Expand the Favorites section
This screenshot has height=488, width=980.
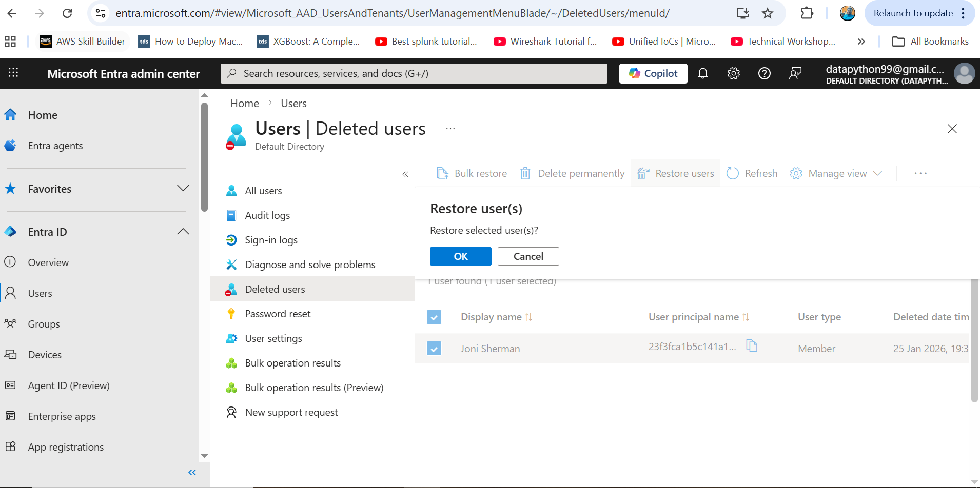(183, 188)
